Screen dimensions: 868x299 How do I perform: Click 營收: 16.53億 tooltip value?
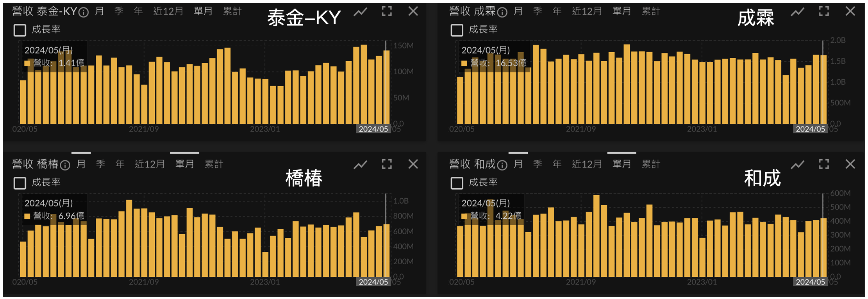coord(494,63)
